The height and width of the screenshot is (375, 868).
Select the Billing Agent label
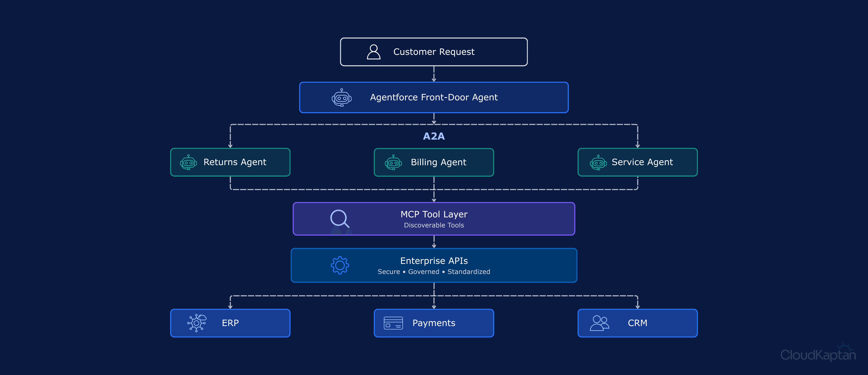438,162
